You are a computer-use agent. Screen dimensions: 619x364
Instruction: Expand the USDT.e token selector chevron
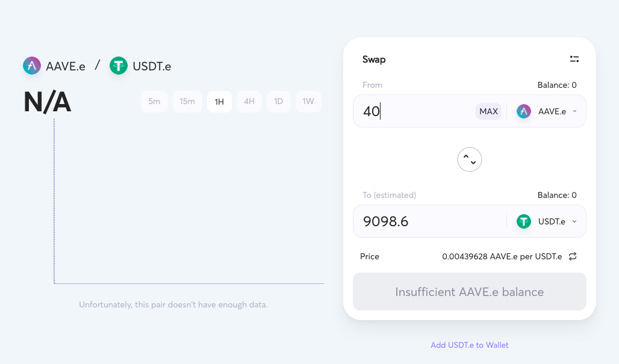tap(575, 221)
